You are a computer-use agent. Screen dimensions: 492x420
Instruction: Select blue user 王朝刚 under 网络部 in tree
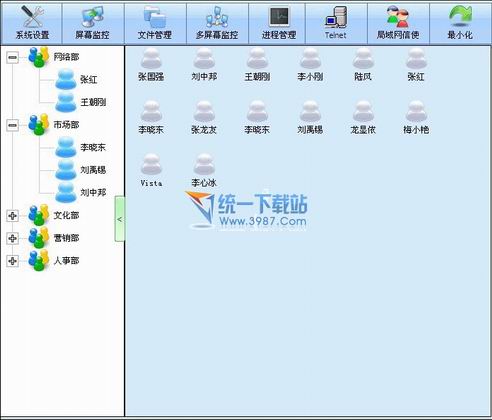[x=81, y=102]
